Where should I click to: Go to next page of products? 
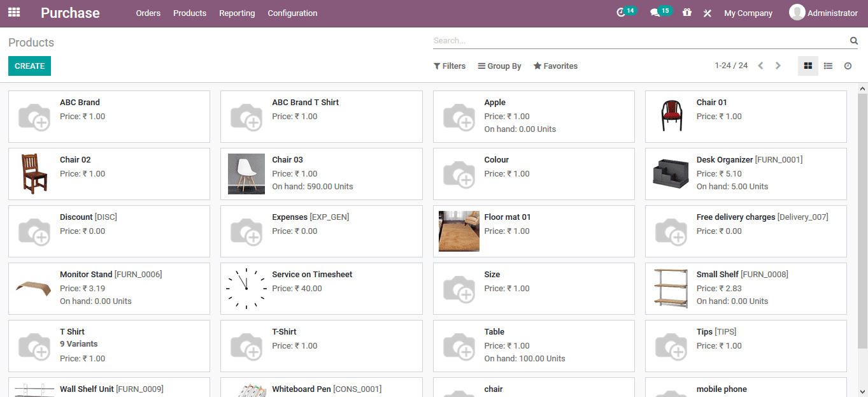[778, 65]
